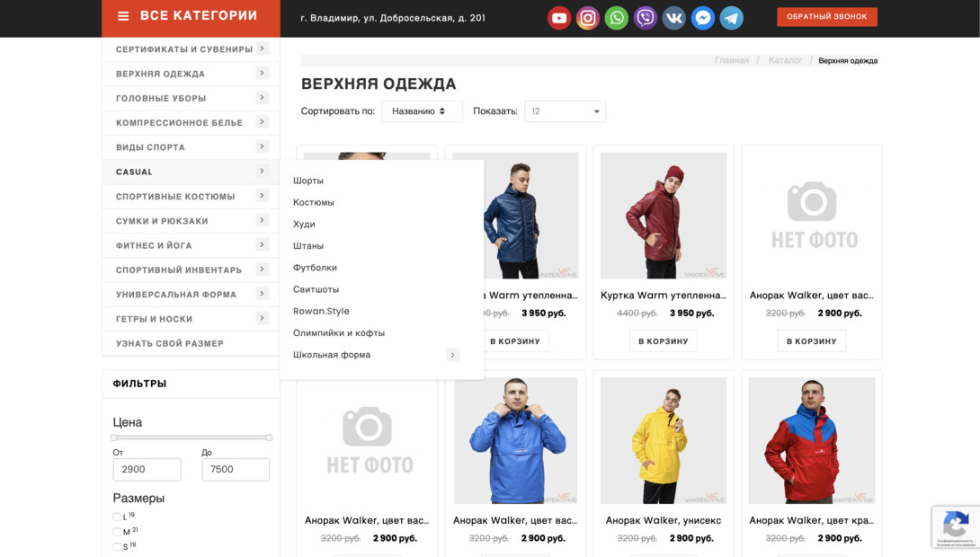Open the Показать 12 items dropdown
This screenshot has width=980, height=557.
tap(565, 111)
